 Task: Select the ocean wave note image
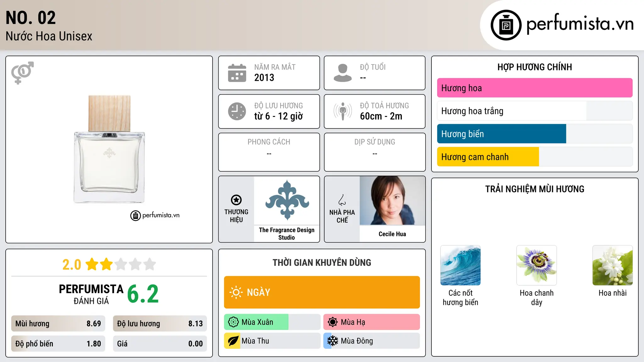tap(460, 265)
